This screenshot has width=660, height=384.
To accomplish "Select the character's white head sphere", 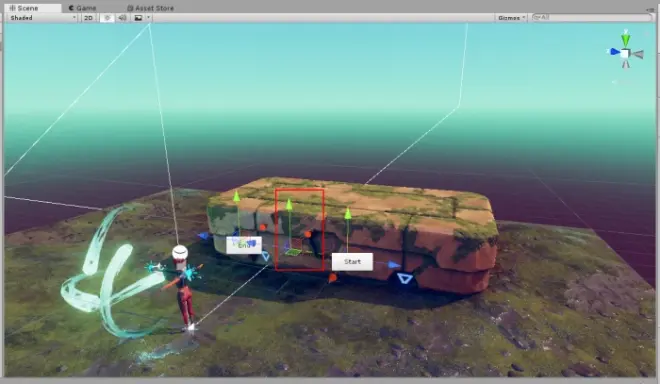I will click(x=180, y=253).
